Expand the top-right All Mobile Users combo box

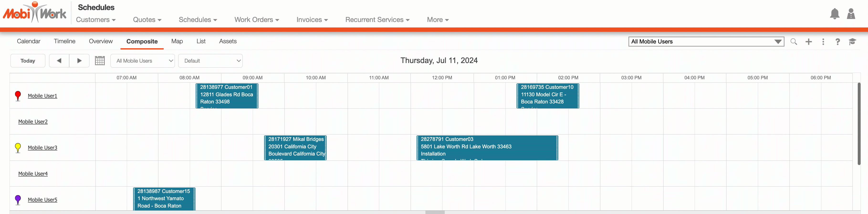(777, 42)
